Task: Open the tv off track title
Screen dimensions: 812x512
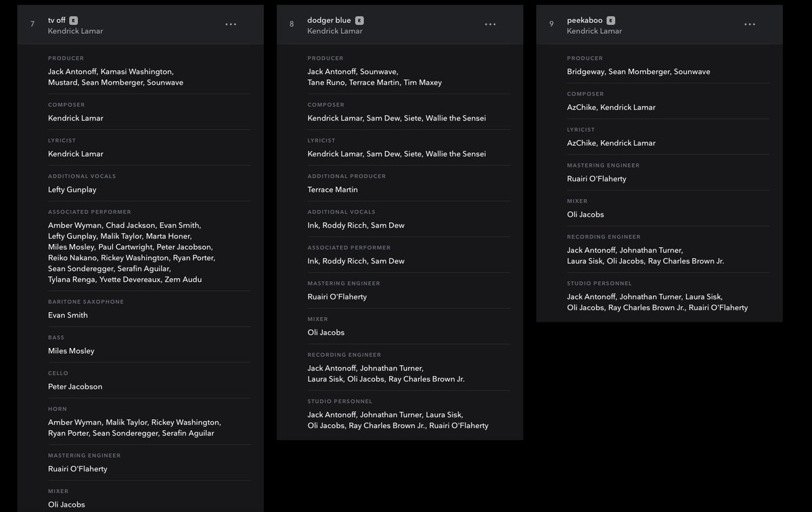Action: point(57,20)
